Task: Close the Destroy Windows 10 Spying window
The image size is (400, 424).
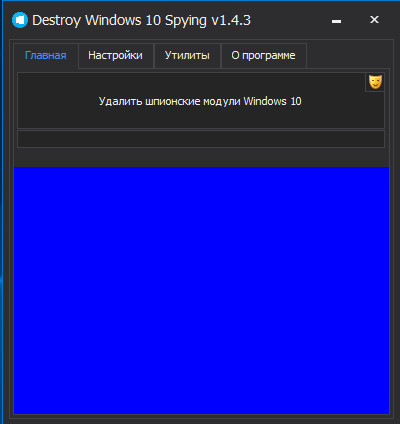Action: [x=374, y=20]
